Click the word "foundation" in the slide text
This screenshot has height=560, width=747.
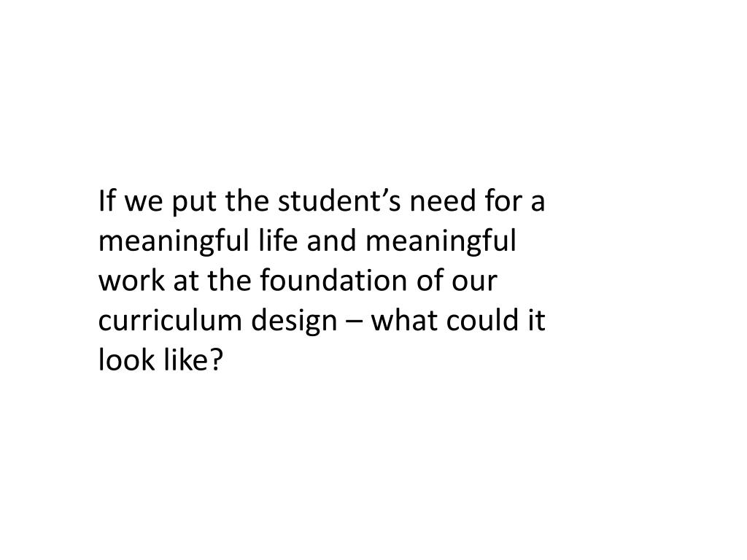(333, 280)
